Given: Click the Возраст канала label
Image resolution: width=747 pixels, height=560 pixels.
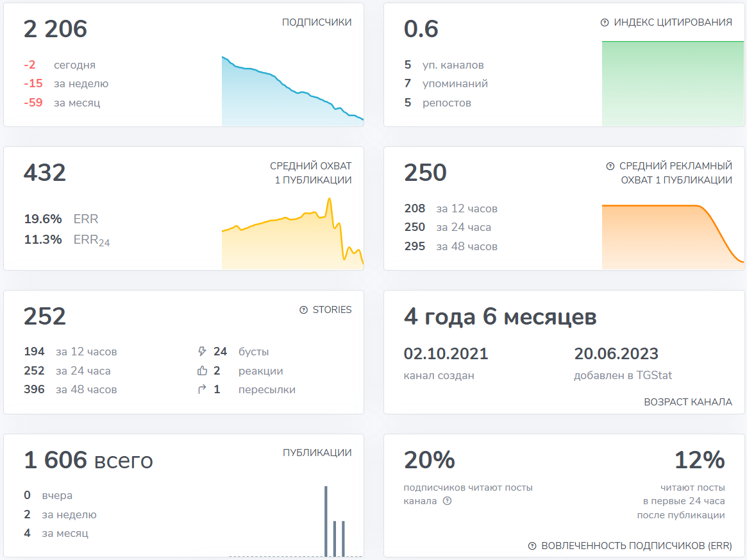Looking at the screenshot, I should pyautogui.click(x=687, y=402).
